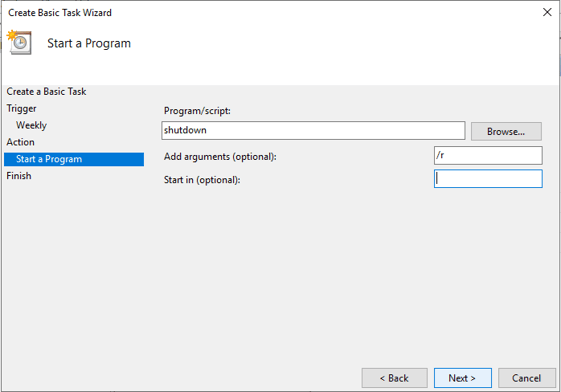
Task: Open the Browse... file picker
Action: point(506,132)
